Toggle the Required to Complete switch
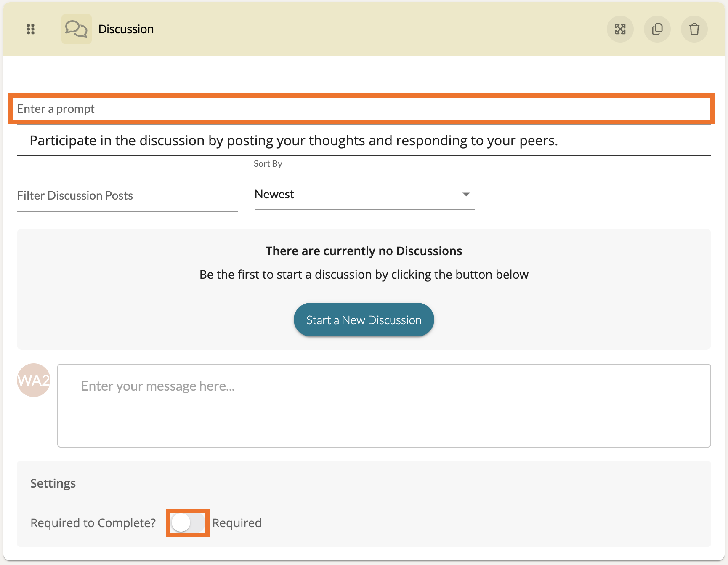This screenshot has height=565, width=728. coord(188,523)
